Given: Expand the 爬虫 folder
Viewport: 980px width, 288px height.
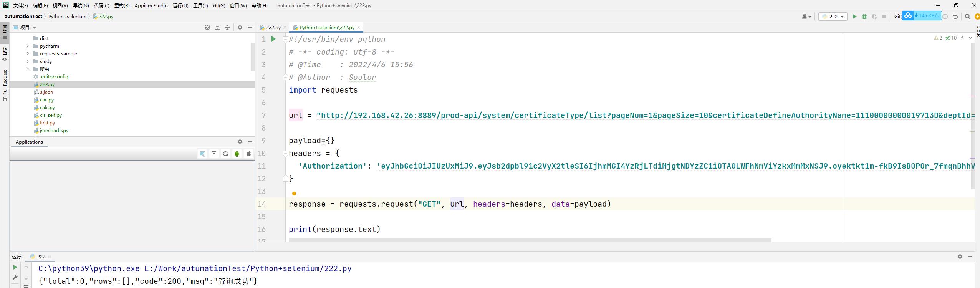Looking at the screenshot, I should click(28, 69).
